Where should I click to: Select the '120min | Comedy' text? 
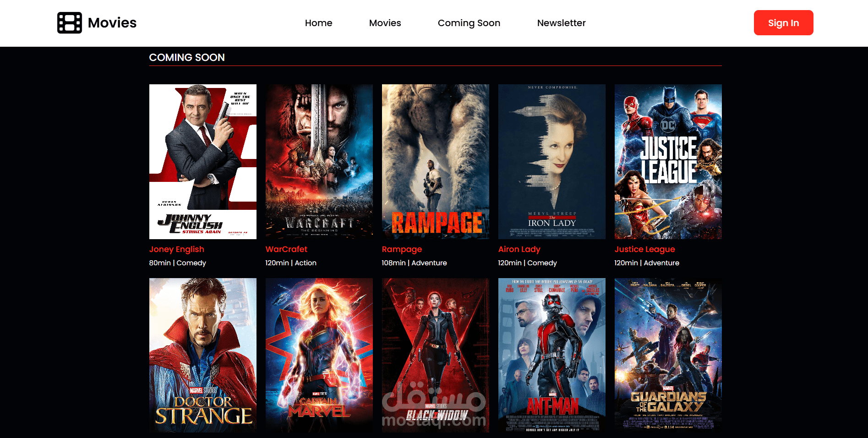click(x=528, y=263)
